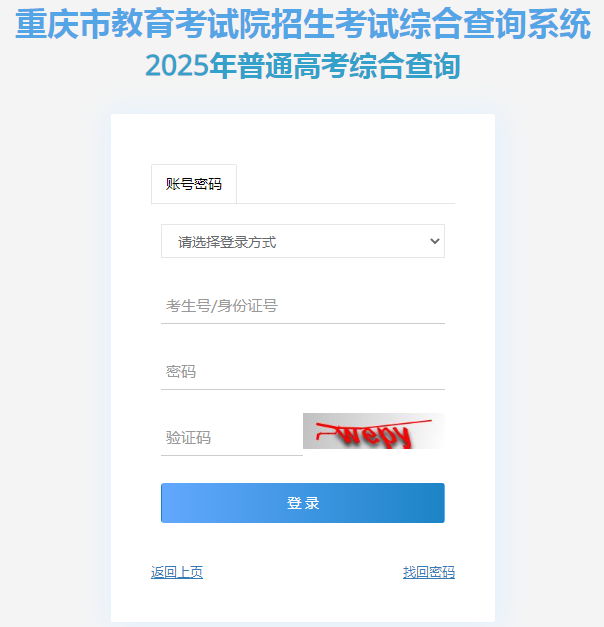Click into the 密码 password field
604x627 pixels.
(x=303, y=372)
